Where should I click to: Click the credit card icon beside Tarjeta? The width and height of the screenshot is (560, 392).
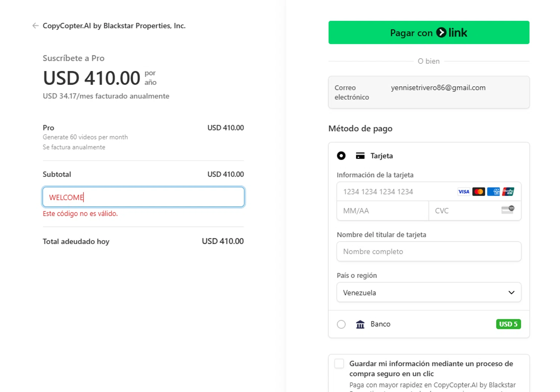pyautogui.click(x=360, y=156)
